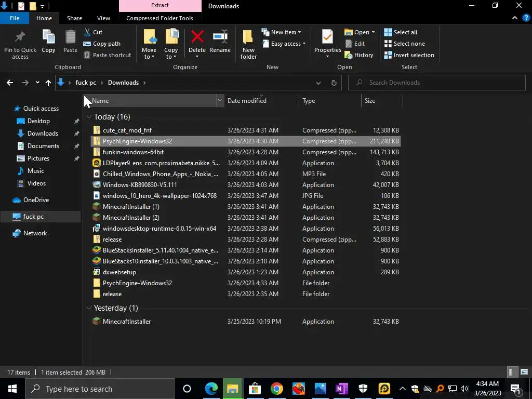Viewport: 532px width, 399px height.
Task: Click Edit in Open group
Action: click(x=354, y=44)
